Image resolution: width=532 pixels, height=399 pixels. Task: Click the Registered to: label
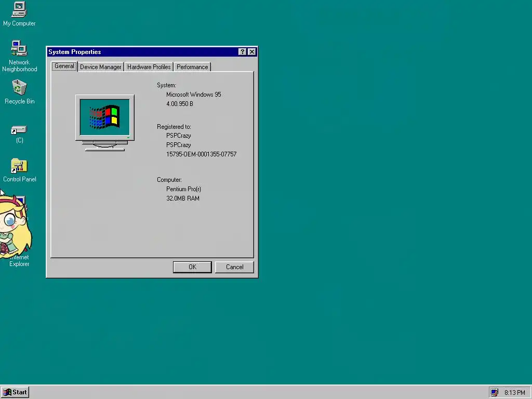174,127
